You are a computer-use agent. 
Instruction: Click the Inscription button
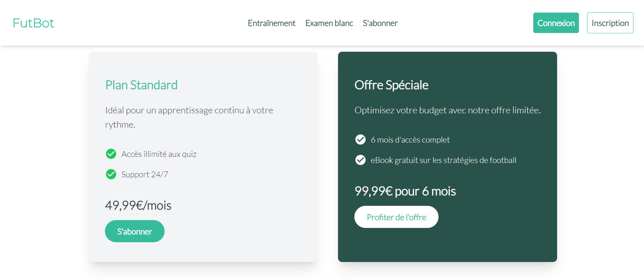[610, 23]
